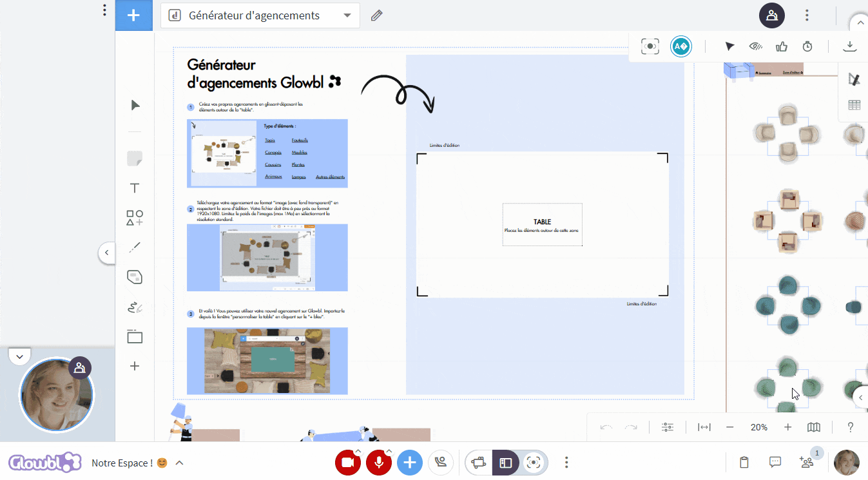Click the Tapis link
The width and height of the screenshot is (868, 480).
click(270, 140)
